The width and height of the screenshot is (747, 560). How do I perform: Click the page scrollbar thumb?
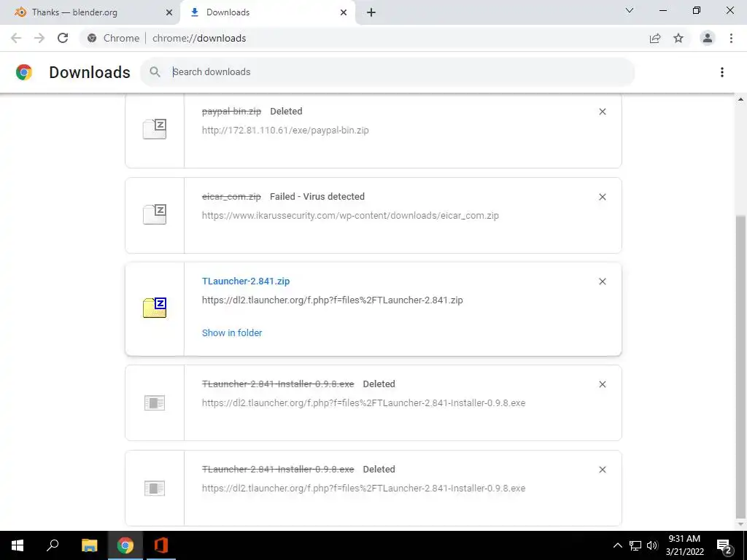pyautogui.click(x=740, y=367)
